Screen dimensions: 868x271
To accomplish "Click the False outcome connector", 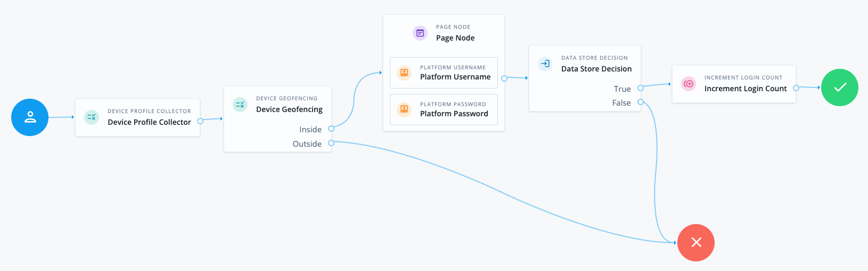I will tap(641, 102).
